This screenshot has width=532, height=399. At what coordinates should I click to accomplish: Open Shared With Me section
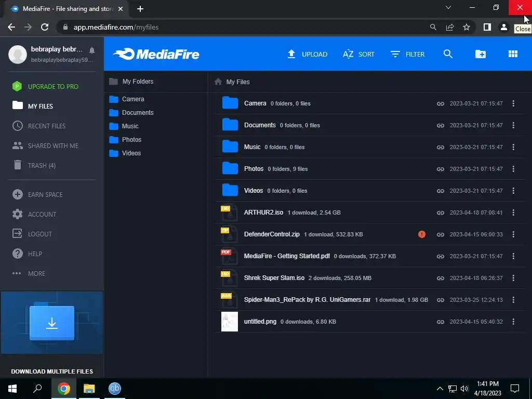coord(46,145)
